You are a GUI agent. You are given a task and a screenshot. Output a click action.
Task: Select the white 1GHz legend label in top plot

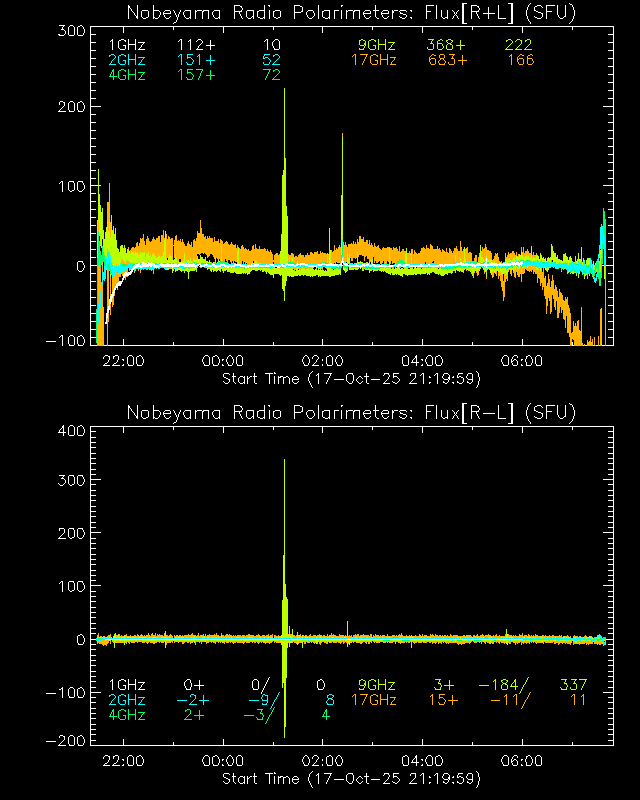click(126, 45)
